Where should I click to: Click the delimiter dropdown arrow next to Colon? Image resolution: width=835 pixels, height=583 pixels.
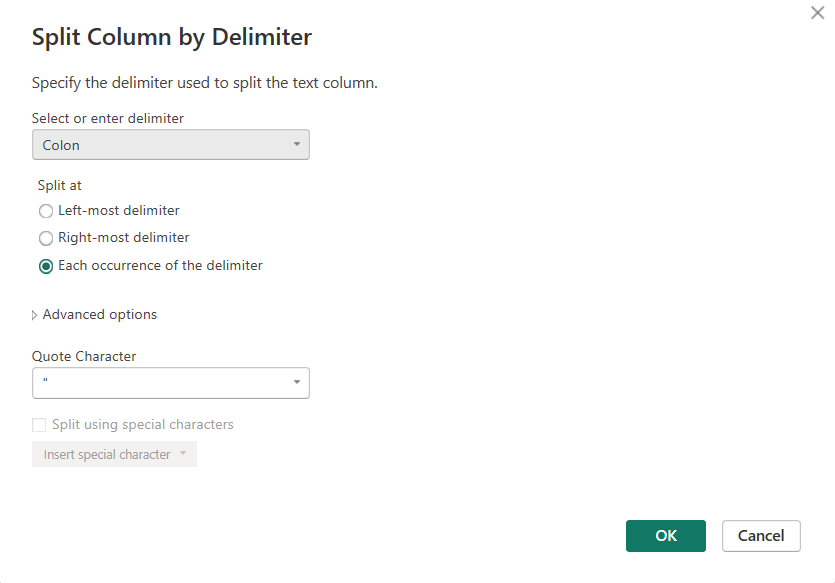tap(296, 145)
